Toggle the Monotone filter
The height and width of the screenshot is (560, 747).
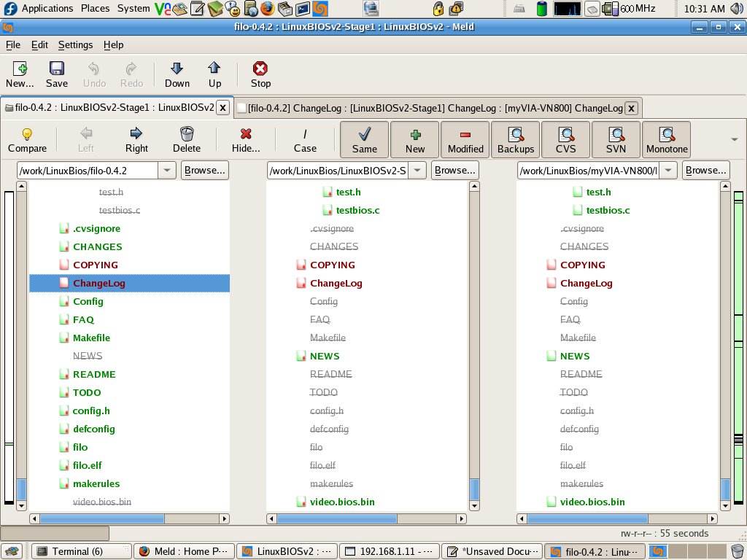pyautogui.click(x=667, y=139)
